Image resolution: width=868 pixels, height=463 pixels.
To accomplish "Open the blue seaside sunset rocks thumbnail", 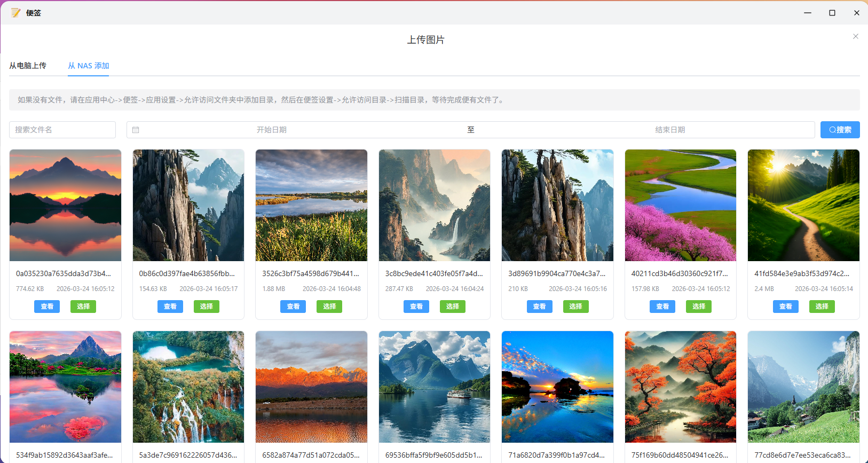I will coord(557,387).
